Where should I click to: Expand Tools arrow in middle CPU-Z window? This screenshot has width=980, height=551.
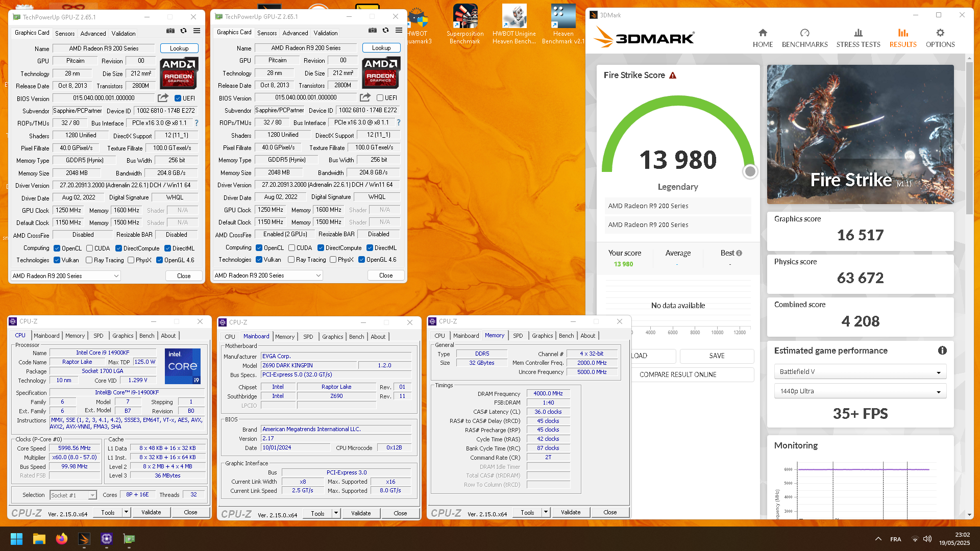click(336, 513)
